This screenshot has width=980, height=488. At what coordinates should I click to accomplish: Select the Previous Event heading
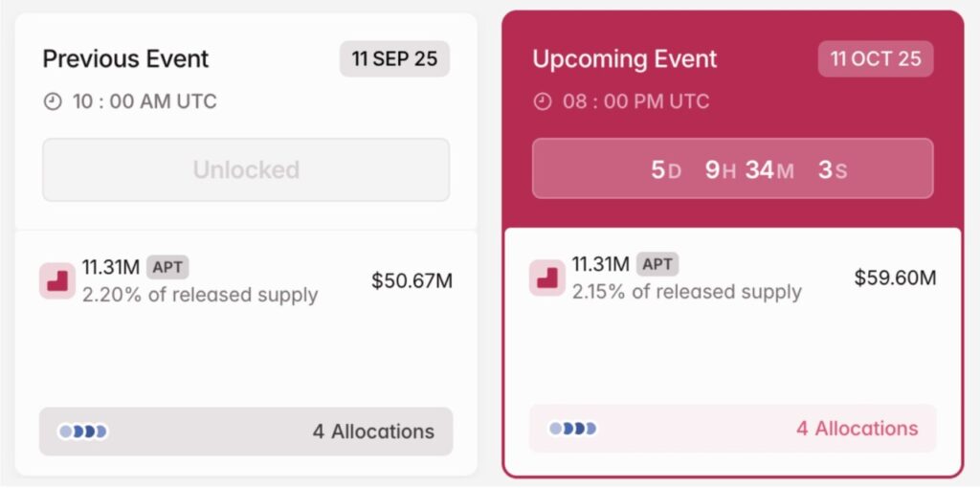click(x=125, y=58)
